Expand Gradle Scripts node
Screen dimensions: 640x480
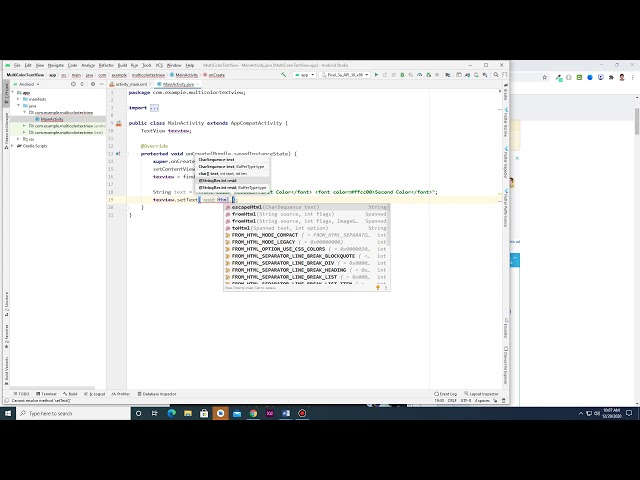pos(13,146)
